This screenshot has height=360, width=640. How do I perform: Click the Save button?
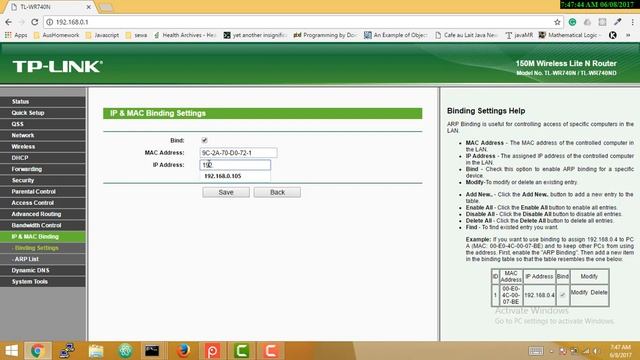click(x=226, y=192)
